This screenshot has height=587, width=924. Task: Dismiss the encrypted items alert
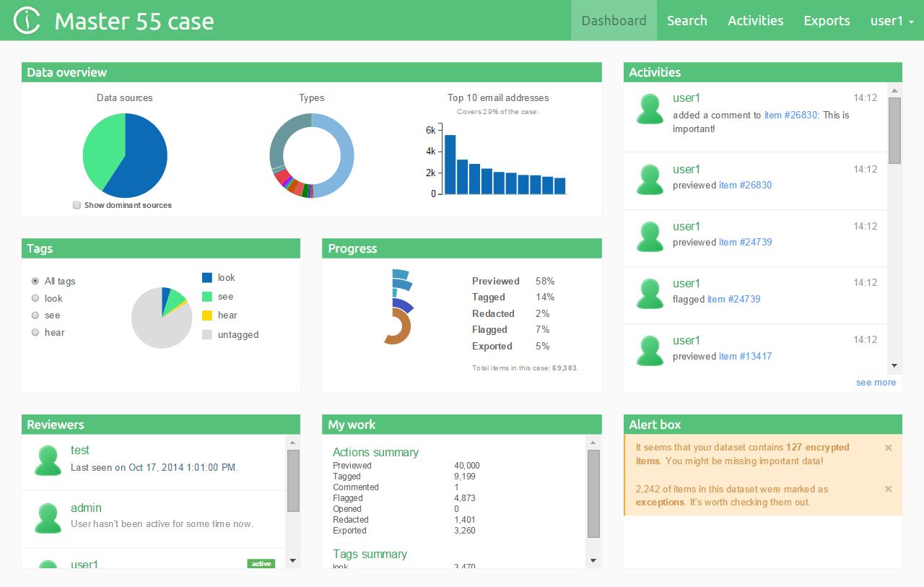(888, 448)
